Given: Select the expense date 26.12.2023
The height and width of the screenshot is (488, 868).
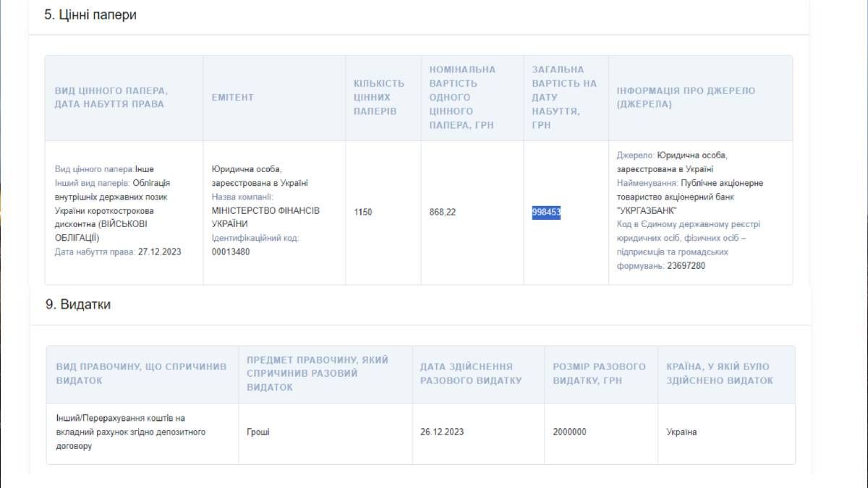Looking at the screenshot, I should (442, 432).
